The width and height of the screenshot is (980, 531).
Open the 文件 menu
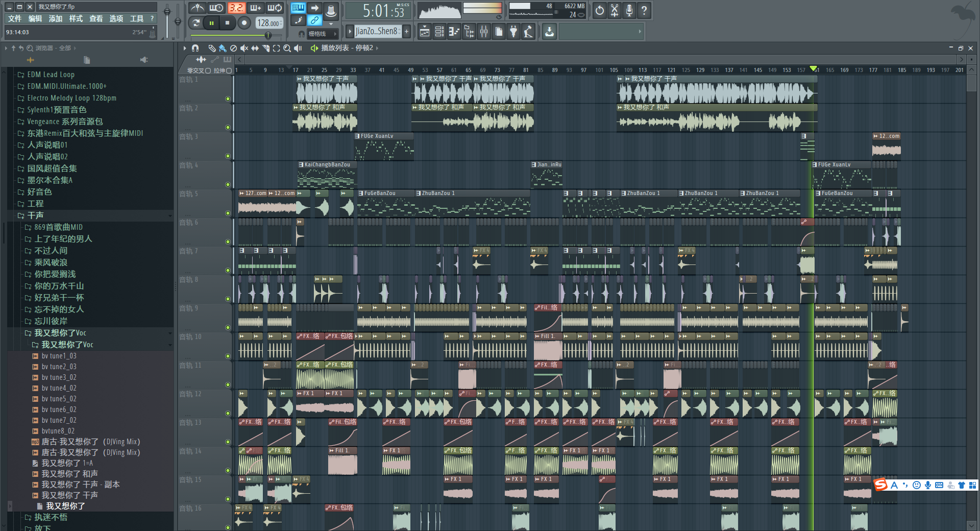click(15, 19)
